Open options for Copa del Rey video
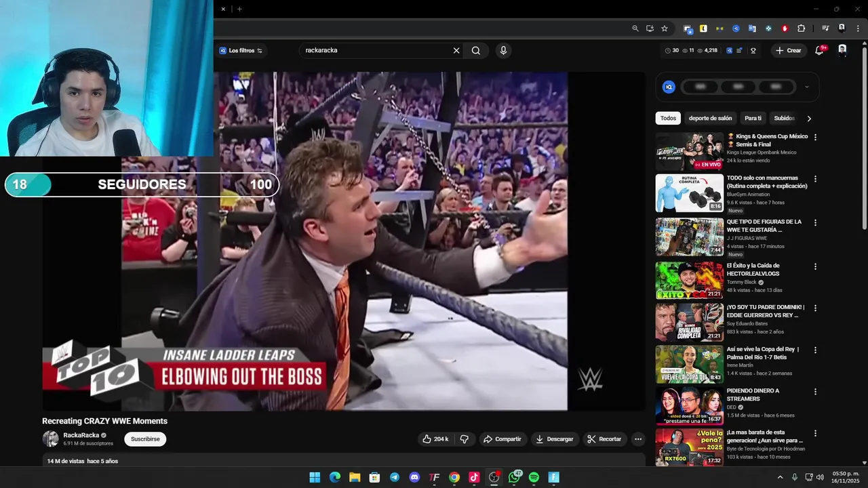 [815, 350]
